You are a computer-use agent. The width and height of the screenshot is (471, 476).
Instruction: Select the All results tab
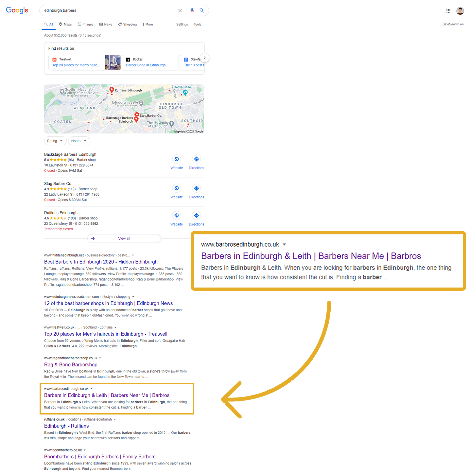(49, 25)
